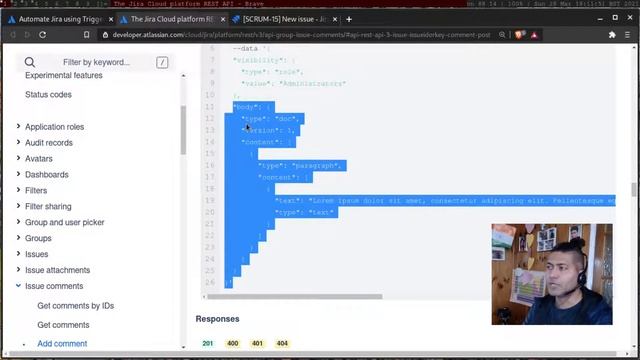Click the slash shortcut key icon
The image size is (640, 360).
pos(162,62)
